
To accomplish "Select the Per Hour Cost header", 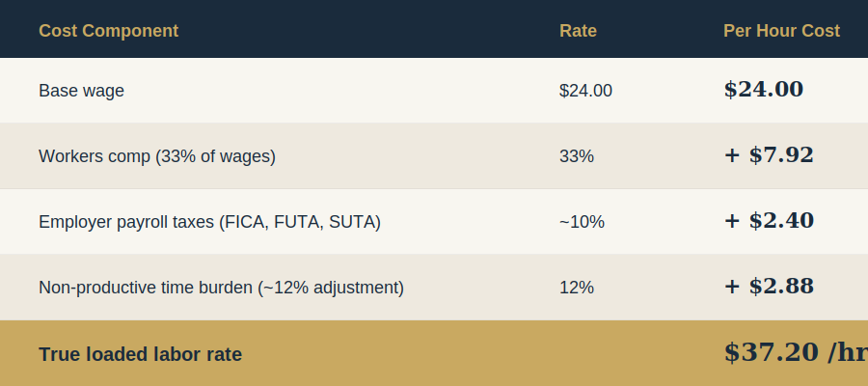I will tap(781, 31).
